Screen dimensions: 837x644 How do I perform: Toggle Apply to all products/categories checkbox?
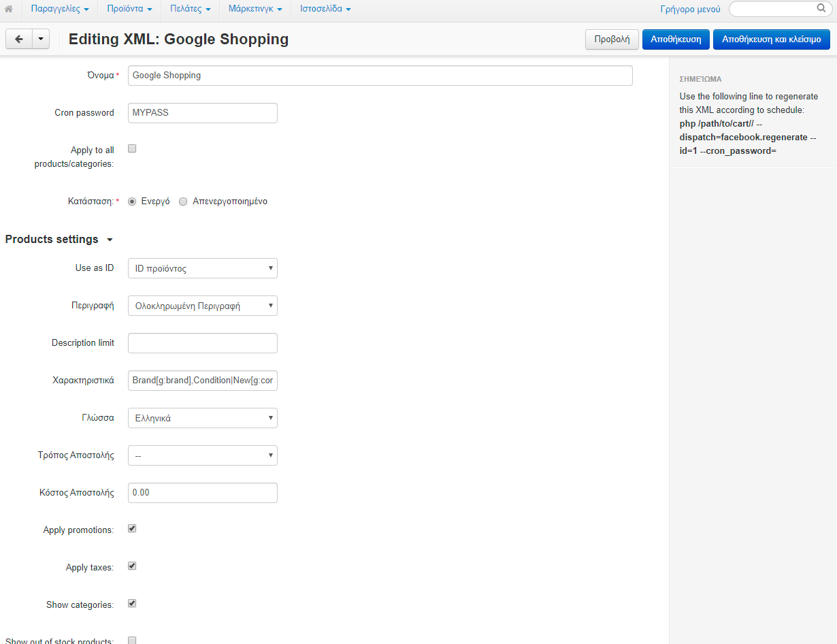coord(132,148)
